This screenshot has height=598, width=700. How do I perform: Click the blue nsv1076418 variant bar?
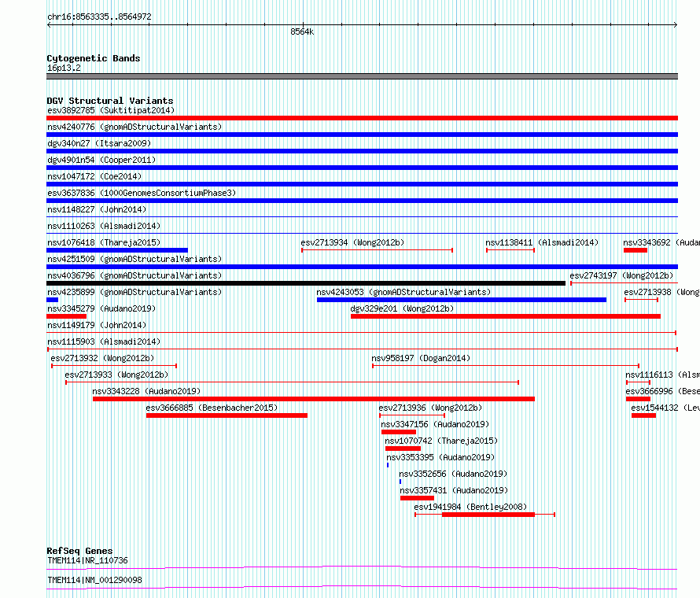[x=117, y=250]
